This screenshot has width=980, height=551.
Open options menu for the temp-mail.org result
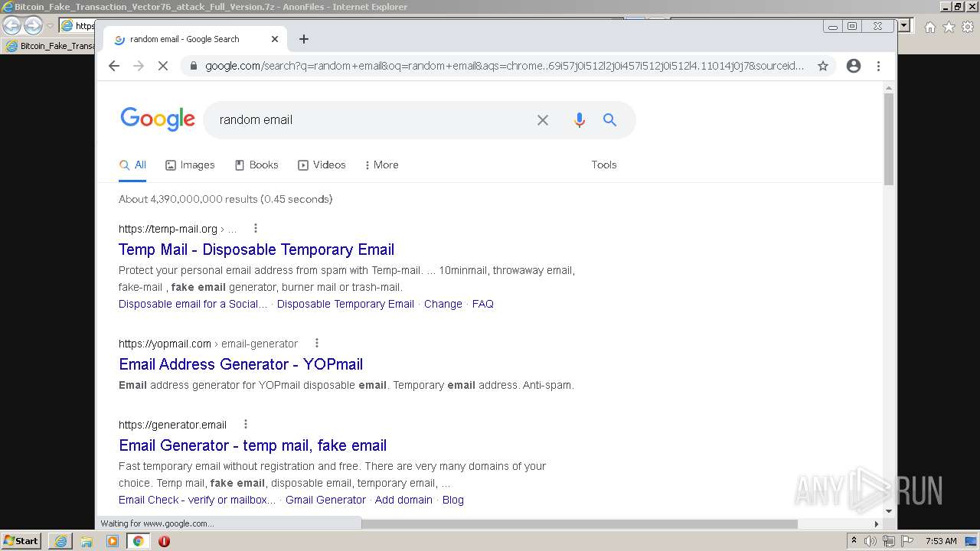click(256, 228)
